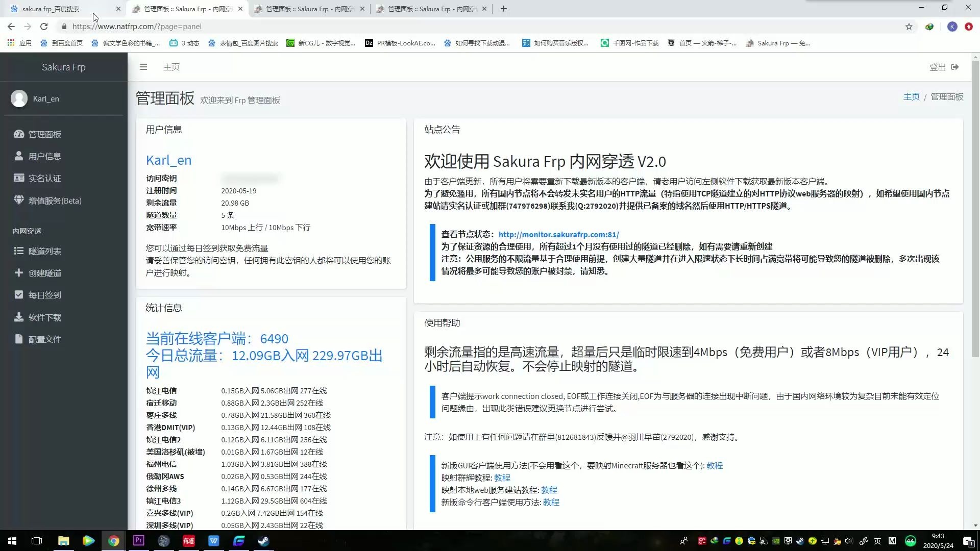
Task: Click the page vertical scrollbar
Action: (975, 204)
